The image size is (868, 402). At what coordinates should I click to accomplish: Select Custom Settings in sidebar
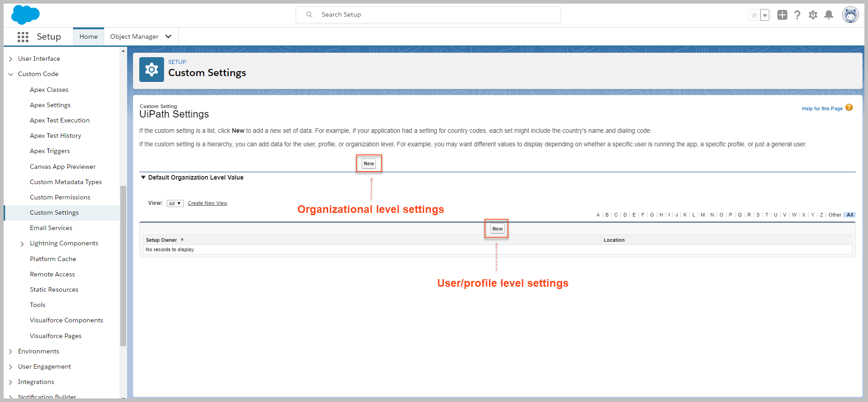(54, 212)
